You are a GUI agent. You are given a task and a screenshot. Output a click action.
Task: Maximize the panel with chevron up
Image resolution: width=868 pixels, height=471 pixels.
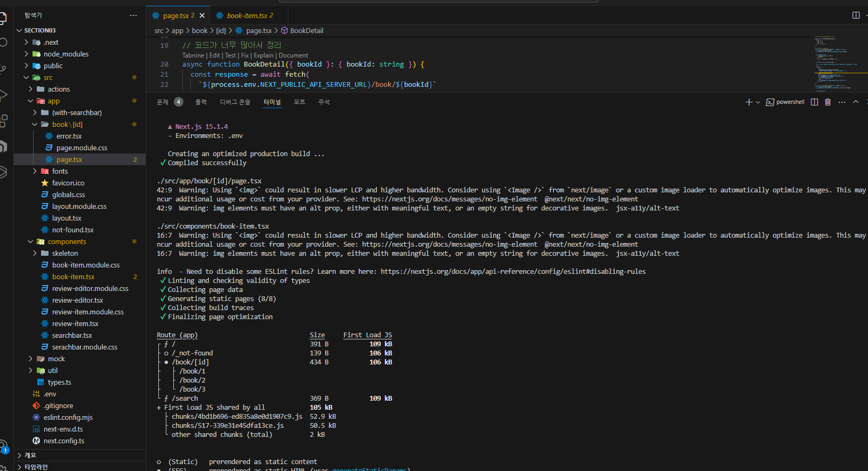(856, 102)
